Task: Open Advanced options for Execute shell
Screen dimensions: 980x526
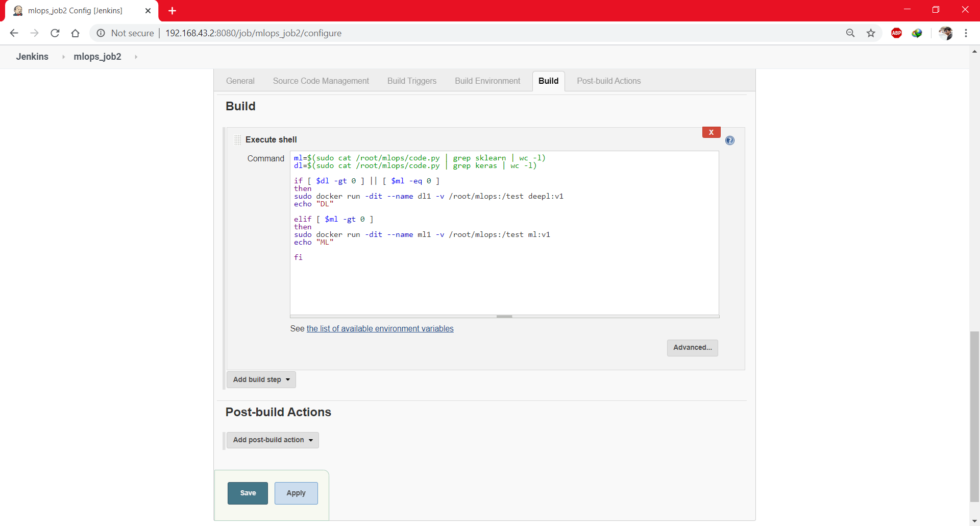Action: [692, 348]
